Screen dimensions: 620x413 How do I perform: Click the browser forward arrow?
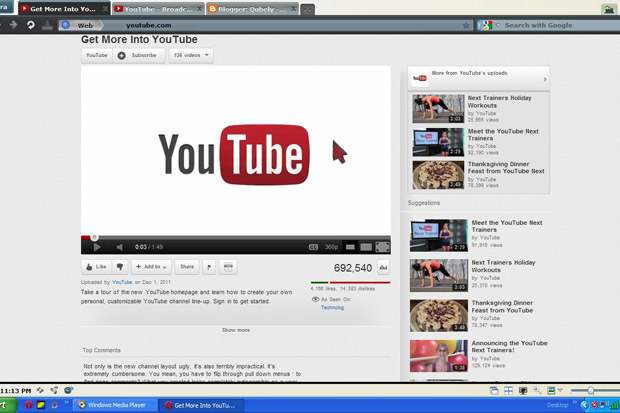14,25
